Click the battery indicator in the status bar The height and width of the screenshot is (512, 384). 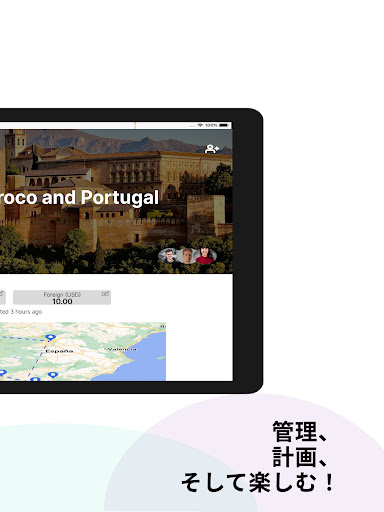pyautogui.click(x=224, y=125)
